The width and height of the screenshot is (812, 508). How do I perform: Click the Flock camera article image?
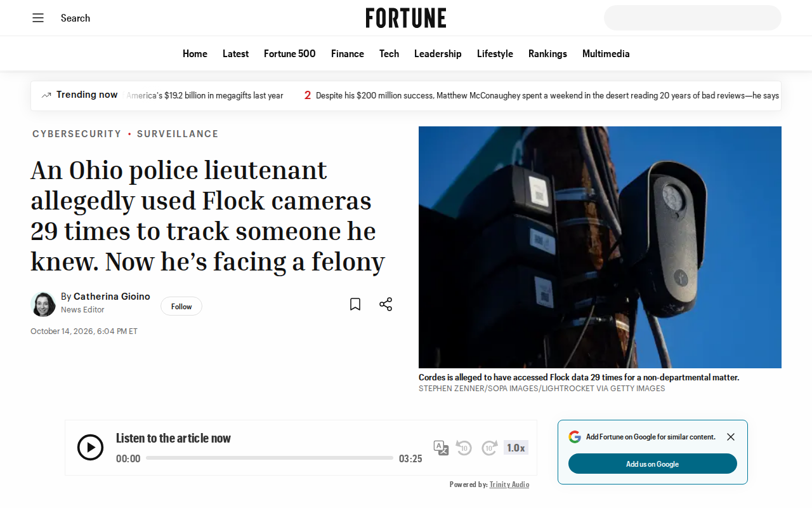(600, 247)
